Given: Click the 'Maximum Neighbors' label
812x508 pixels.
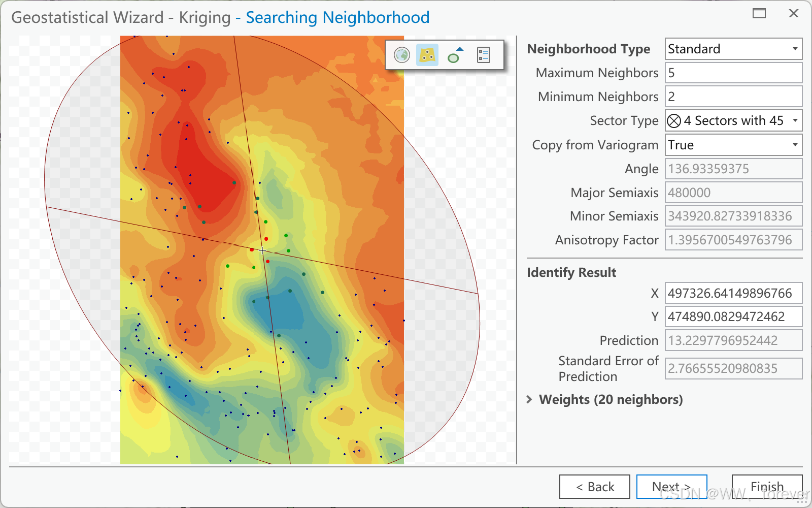Looking at the screenshot, I should pyautogui.click(x=597, y=73).
